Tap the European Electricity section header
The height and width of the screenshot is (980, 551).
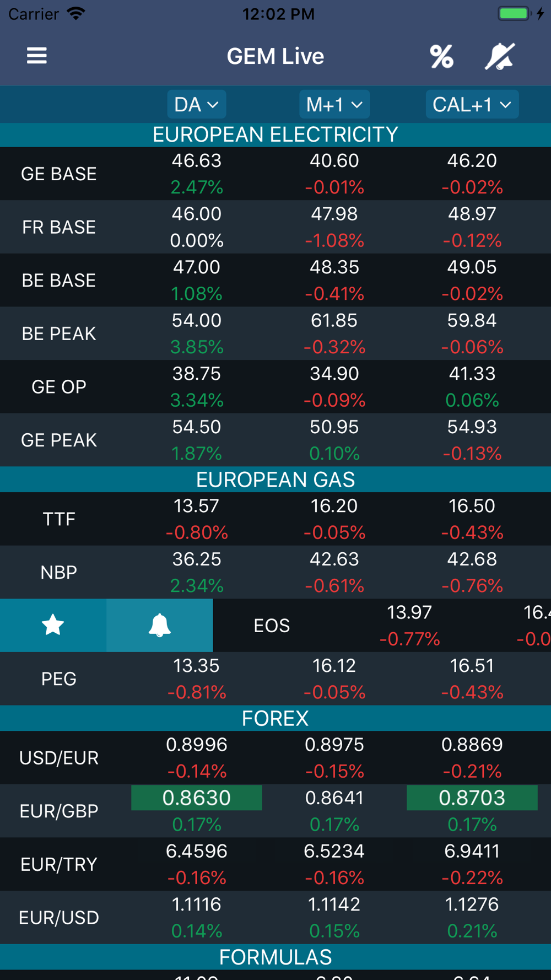coord(275,134)
